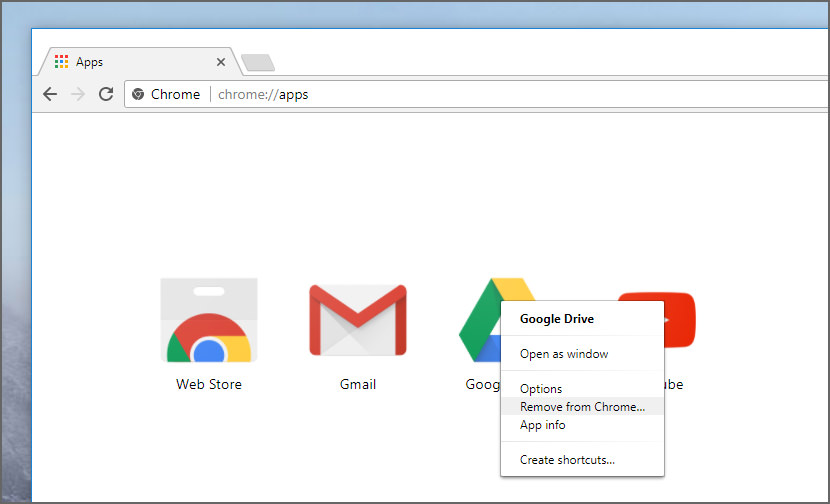The width and height of the screenshot is (830, 504).
Task: Choose Open as window from context menu
Action: [x=582, y=354]
